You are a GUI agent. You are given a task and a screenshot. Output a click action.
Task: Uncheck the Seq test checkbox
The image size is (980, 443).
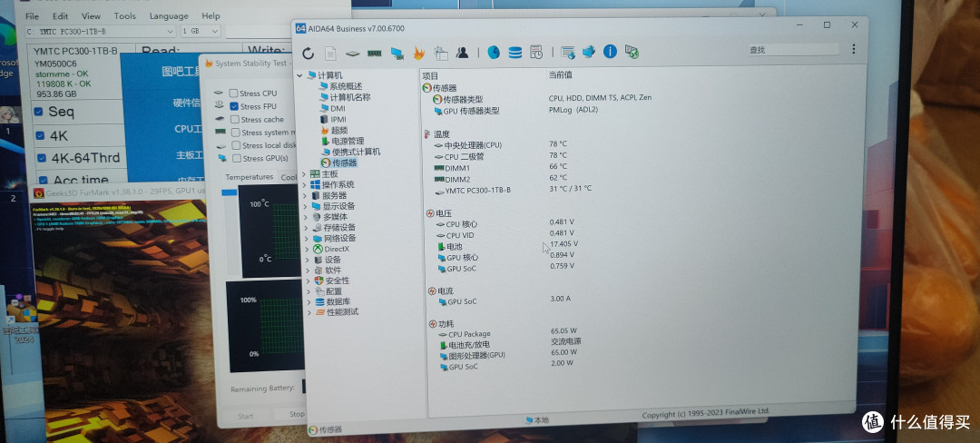[39, 112]
